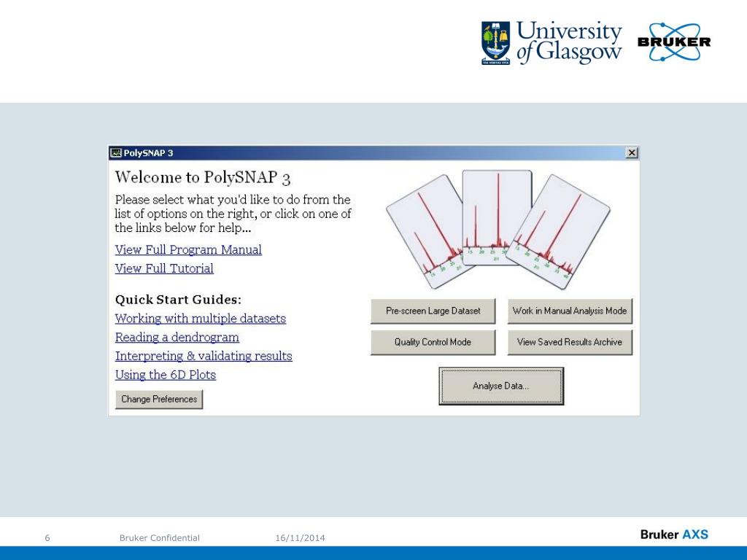This screenshot has width=747, height=560.
Task: Click the Welcome to PolySNAP 3 heading
Action: (203, 178)
